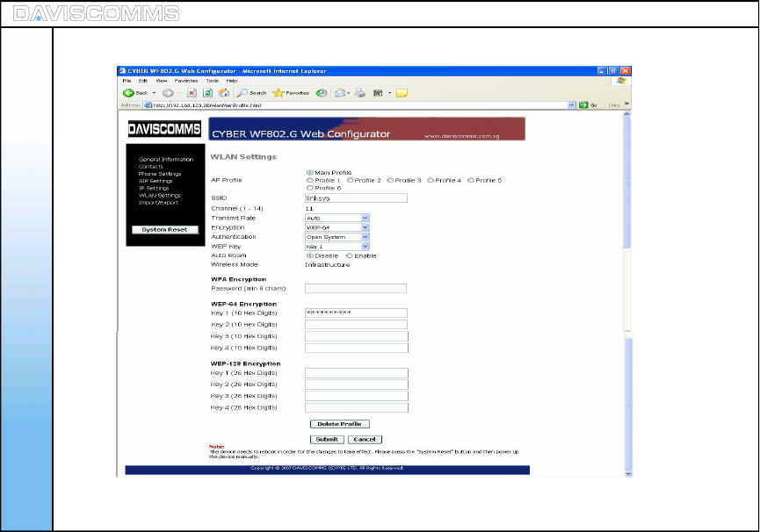
Task: Open the Tools menu
Action: coord(213,81)
